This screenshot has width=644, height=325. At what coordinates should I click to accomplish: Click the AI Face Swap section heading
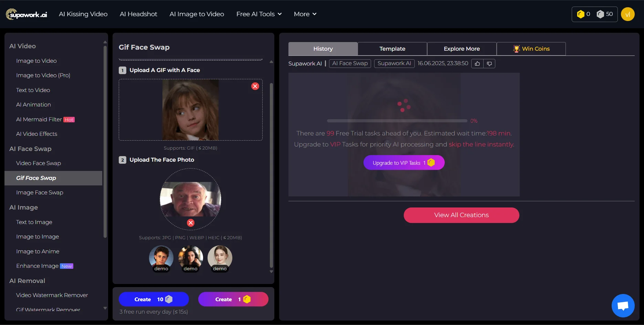point(30,149)
